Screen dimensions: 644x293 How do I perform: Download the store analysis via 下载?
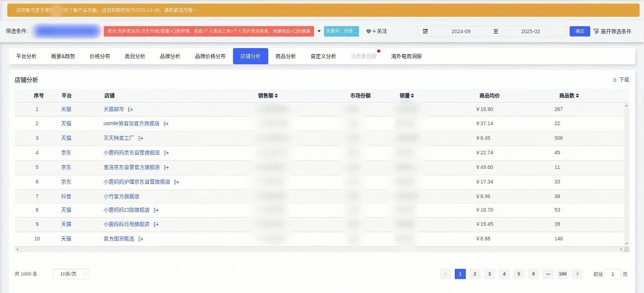621,79
